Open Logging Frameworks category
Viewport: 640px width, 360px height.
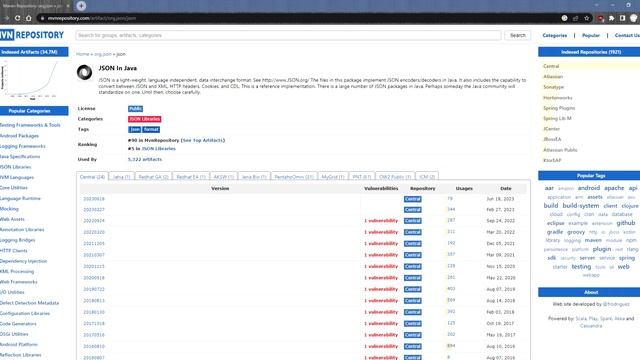pos(23,146)
